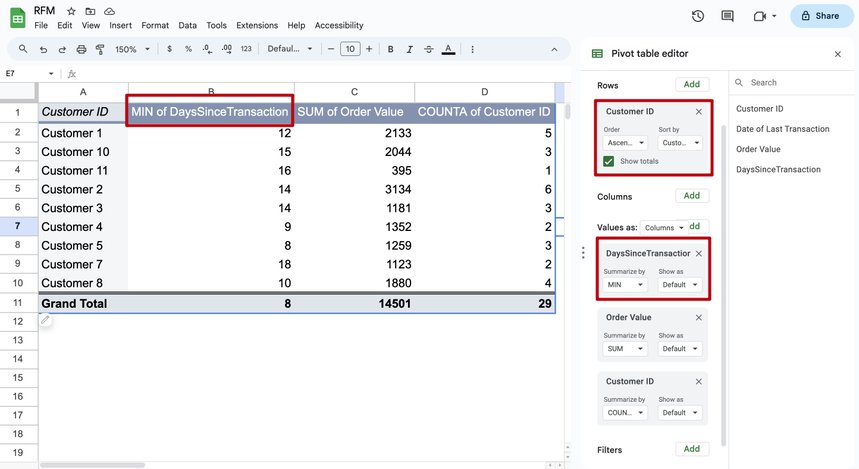Close the Pivot table editor
859x469 pixels.
click(838, 54)
